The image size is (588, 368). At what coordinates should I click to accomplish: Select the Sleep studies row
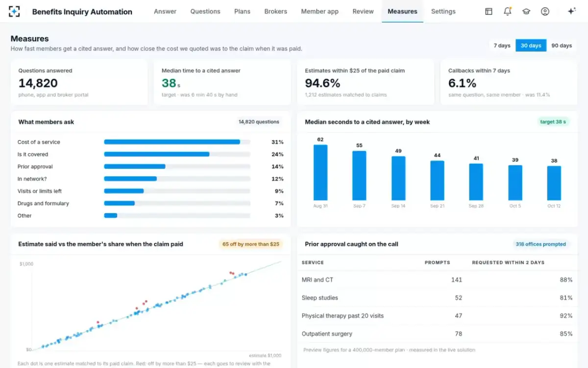[437, 298]
